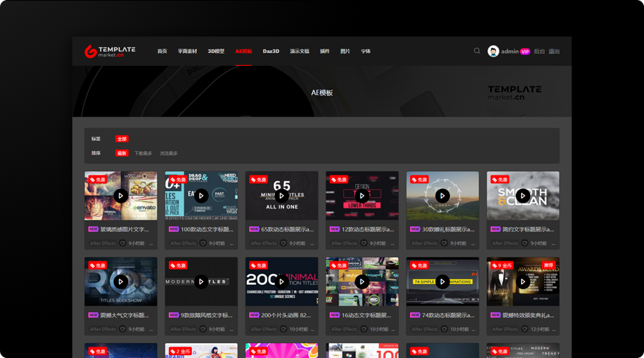Click the pink VIP badge beside admin

[525, 52]
